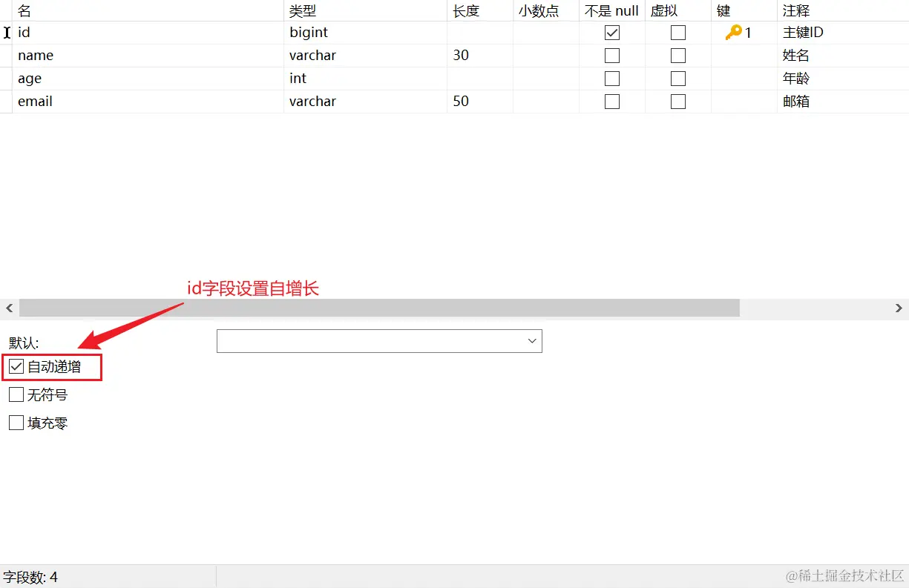This screenshot has height=588, width=909.
Task: Click the 类型 column header
Action: [366, 10]
